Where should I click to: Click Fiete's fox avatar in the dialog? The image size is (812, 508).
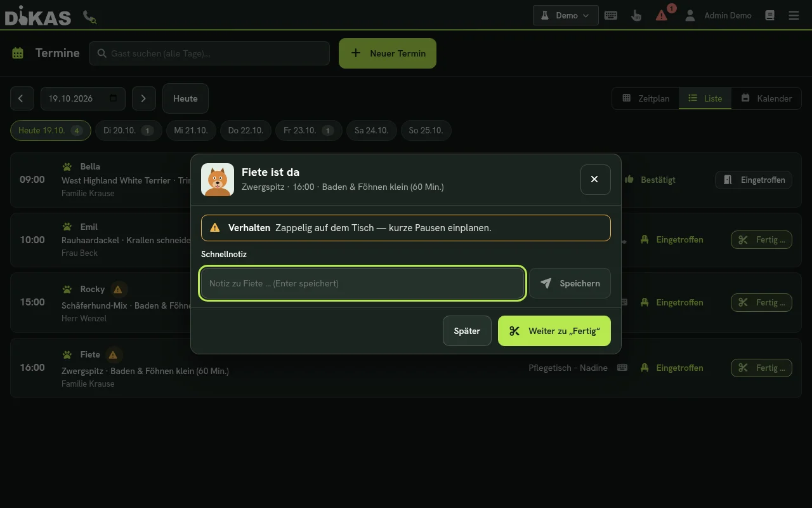click(218, 180)
